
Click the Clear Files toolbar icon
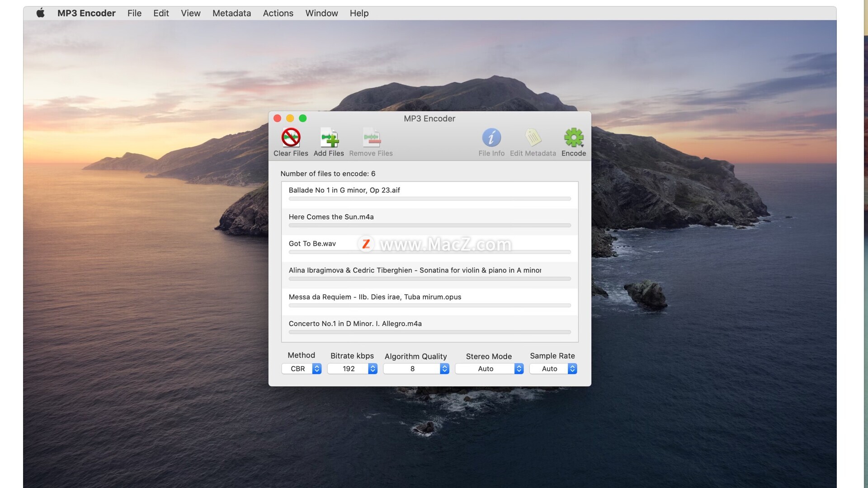click(291, 138)
